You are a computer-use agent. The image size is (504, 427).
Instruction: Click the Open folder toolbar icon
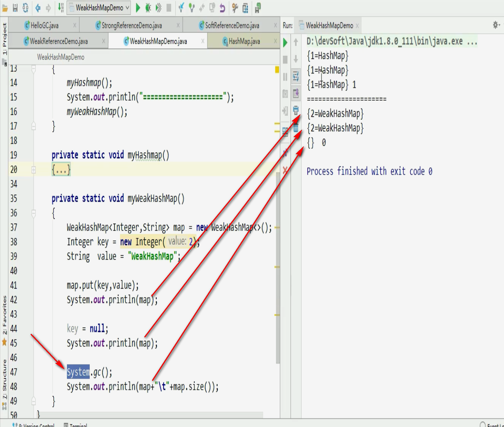coord(5,8)
